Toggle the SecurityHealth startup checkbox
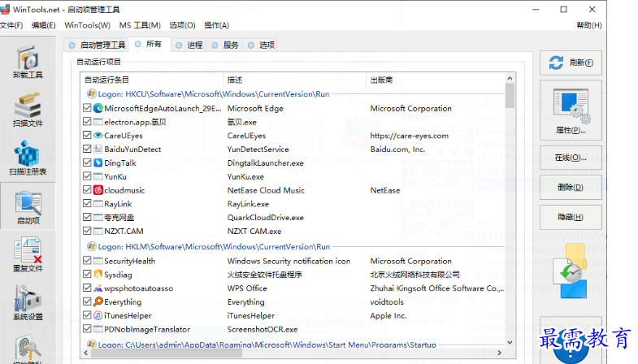Viewport: 638px width, 364px height. click(87, 260)
